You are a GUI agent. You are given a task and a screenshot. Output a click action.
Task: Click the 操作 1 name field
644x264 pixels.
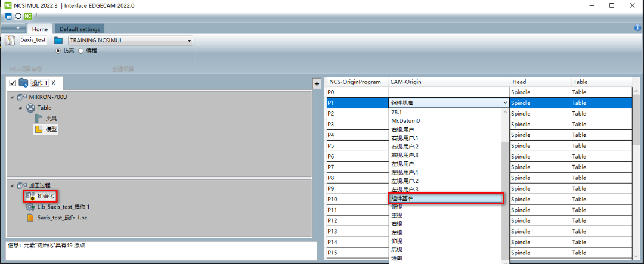tap(40, 83)
